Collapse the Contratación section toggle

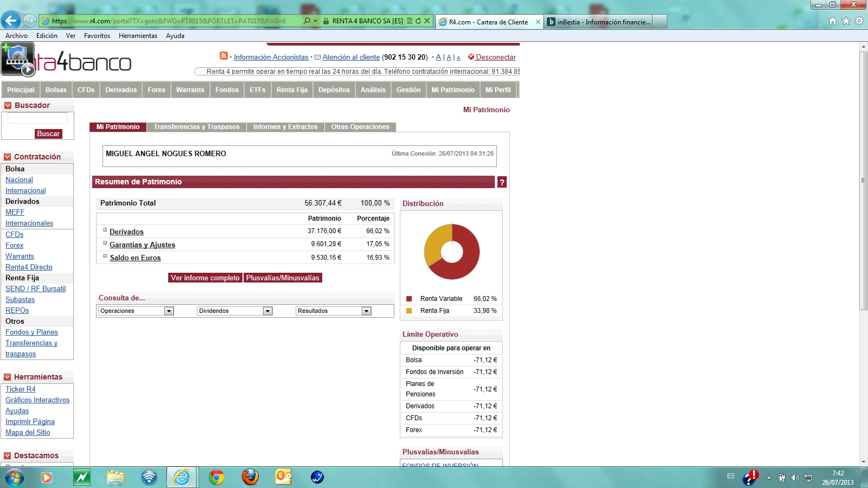pyautogui.click(x=8, y=157)
